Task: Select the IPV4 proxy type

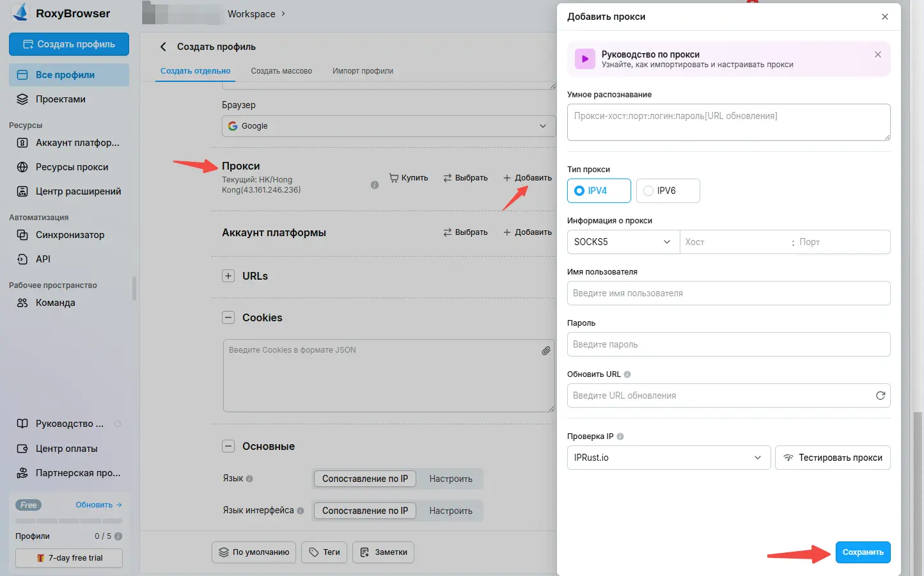Action: pyautogui.click(x=599, y=191)
